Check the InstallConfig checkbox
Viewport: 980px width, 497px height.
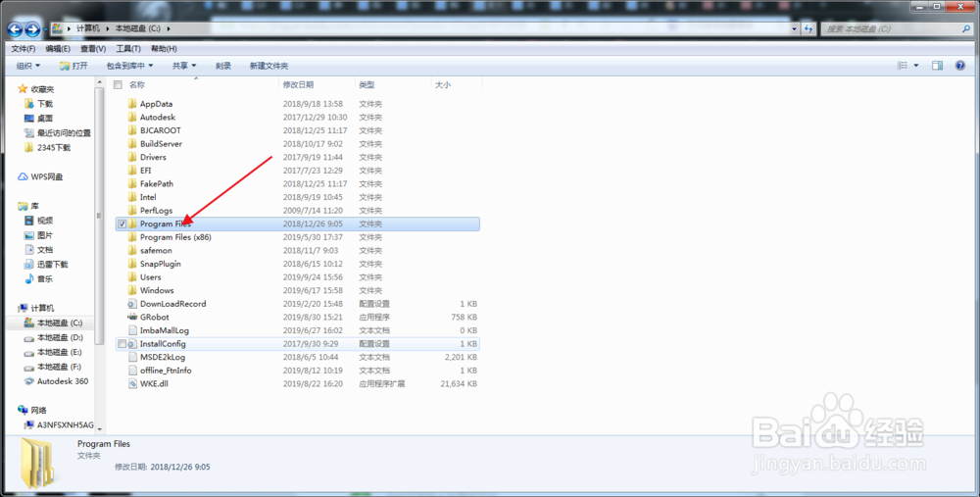[x=122, y=344]
